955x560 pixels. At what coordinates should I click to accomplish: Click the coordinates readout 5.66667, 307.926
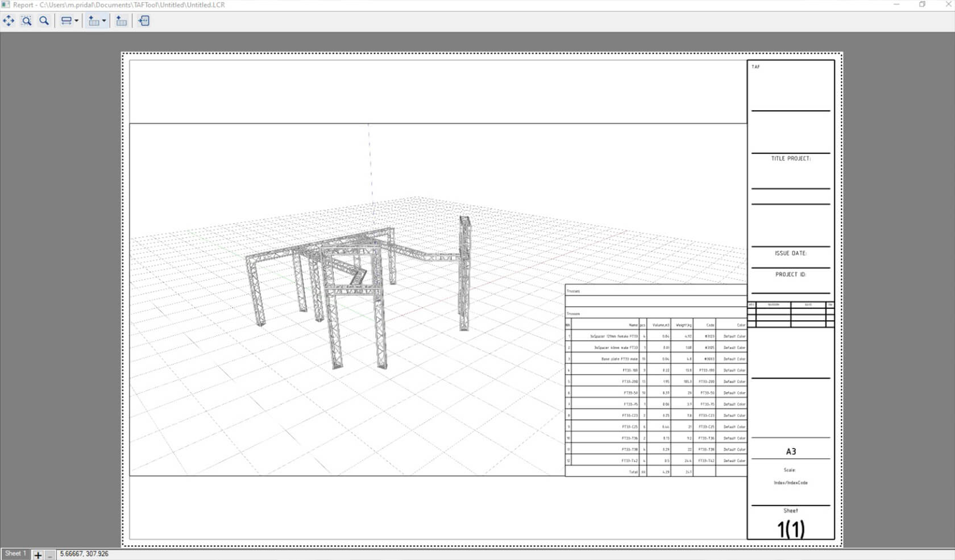[x=84, y=554]
